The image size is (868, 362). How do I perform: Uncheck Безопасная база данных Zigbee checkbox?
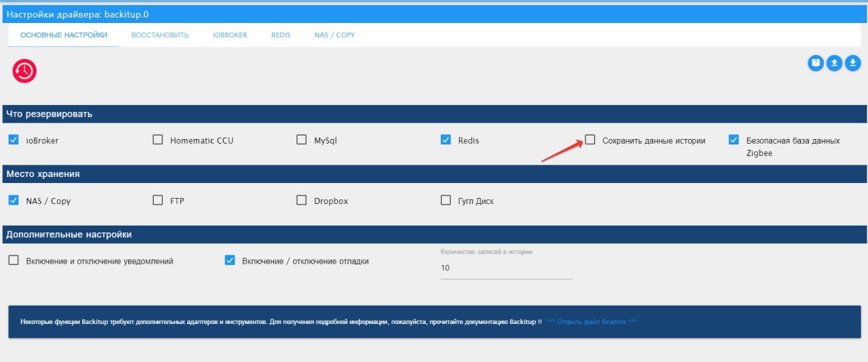click(x=734, y=140)
